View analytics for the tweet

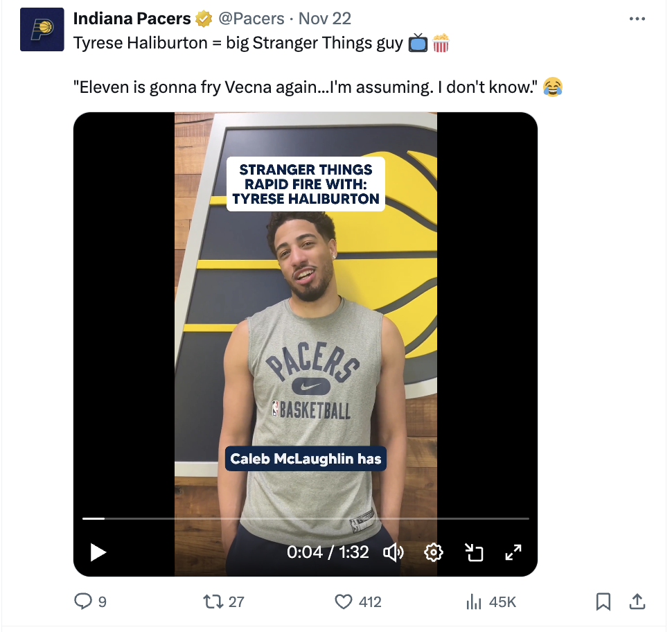pyautogui.click(x=473, y=602)
